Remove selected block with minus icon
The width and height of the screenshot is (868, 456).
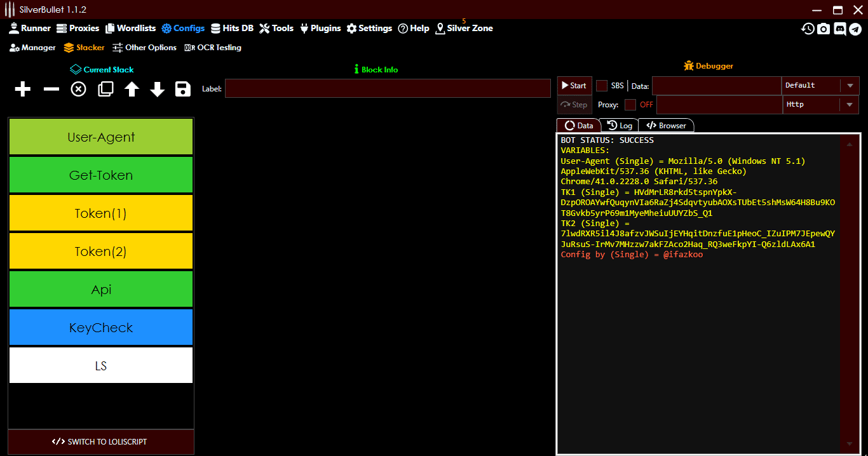click(x=51, y=90)
